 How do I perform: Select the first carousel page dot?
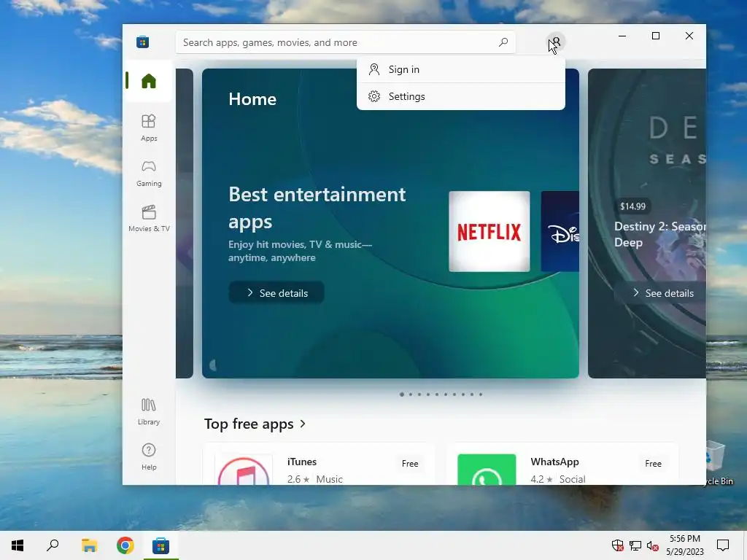pos(402,394)
